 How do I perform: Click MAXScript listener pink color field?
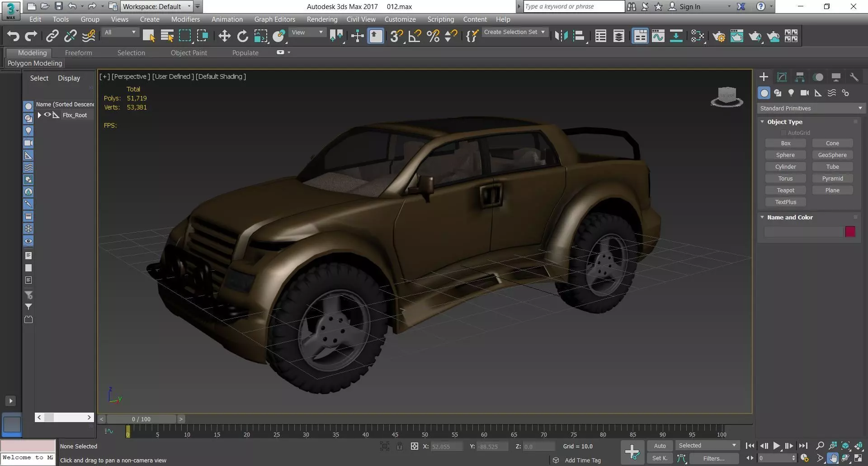(x=28, y=446)
